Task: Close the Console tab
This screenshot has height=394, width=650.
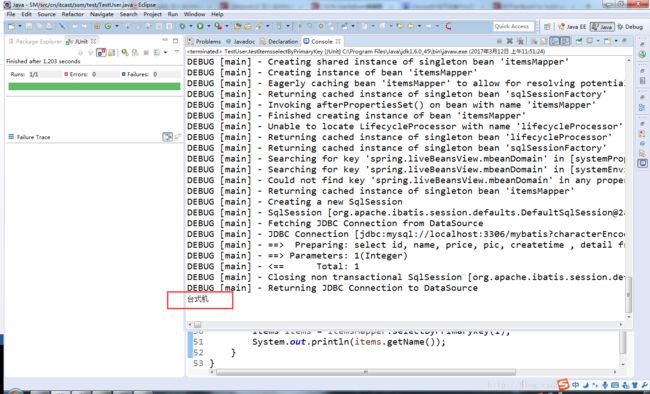Action: 338,41
